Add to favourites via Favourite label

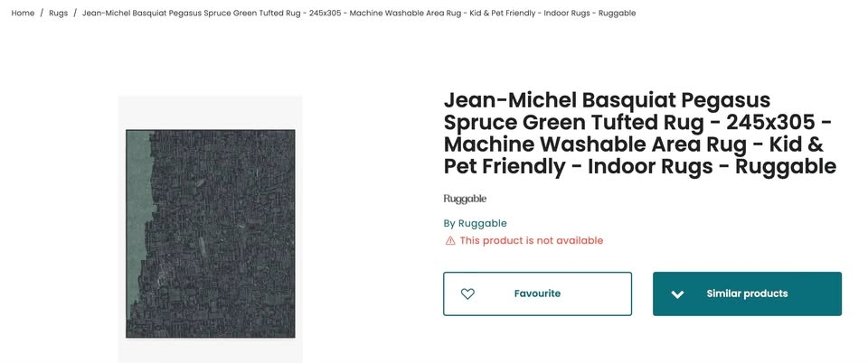537,293
